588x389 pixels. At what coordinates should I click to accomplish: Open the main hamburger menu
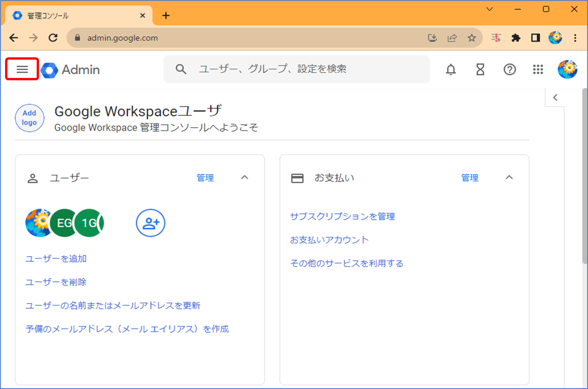(22, 69)
